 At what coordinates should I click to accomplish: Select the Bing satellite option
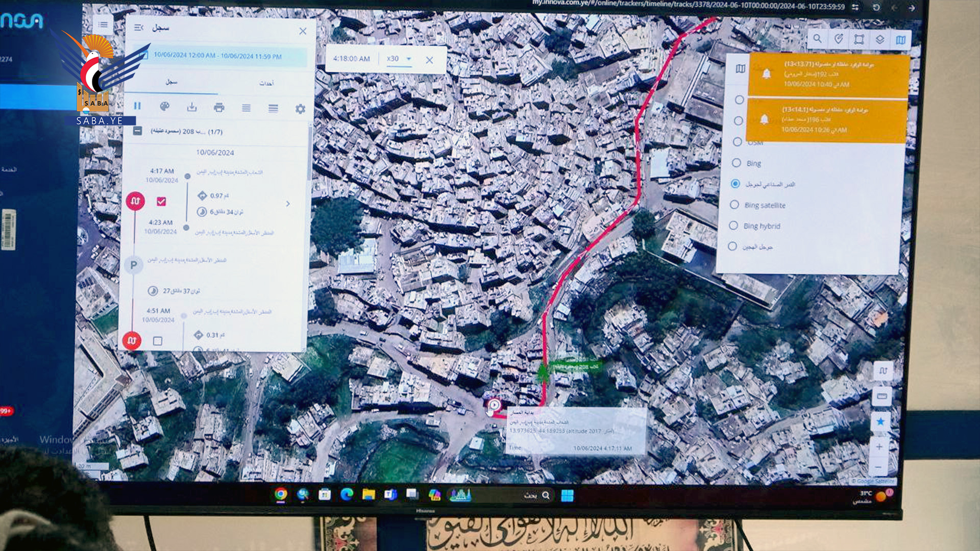(x=758, y=205)
